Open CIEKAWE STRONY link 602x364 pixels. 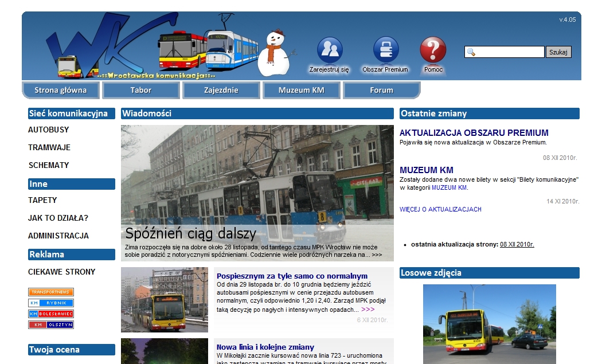click(62, 272)
